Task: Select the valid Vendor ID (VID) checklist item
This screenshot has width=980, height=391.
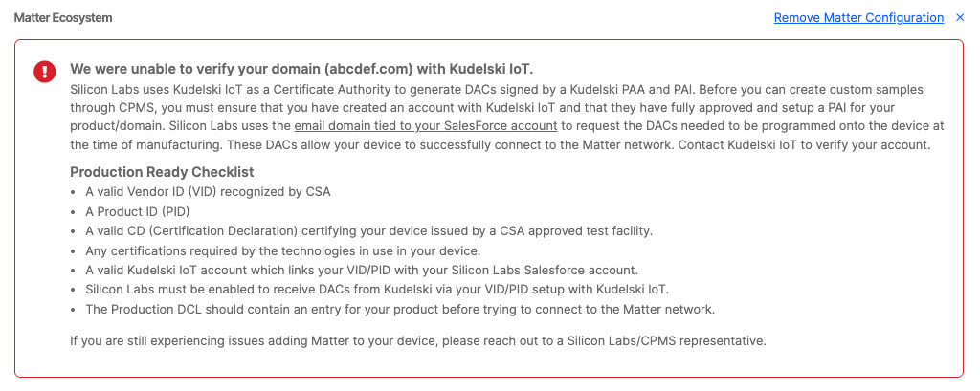Action: [208, 191]
